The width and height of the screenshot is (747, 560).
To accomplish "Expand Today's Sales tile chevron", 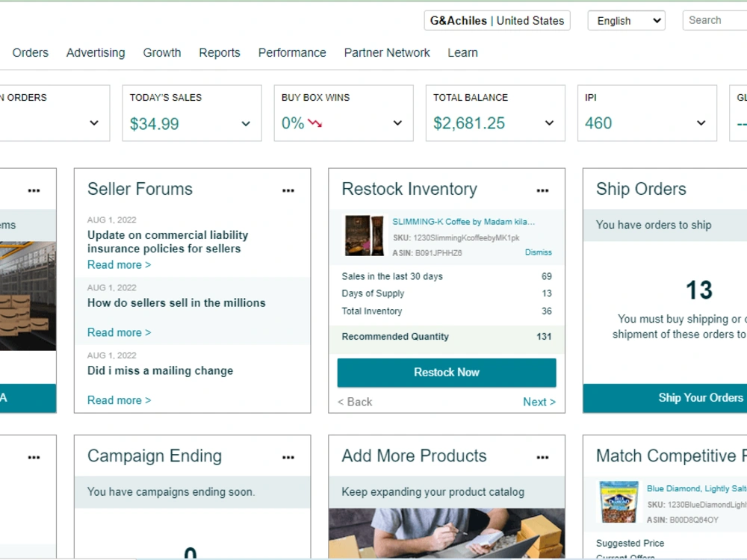I will click(246, 124).
